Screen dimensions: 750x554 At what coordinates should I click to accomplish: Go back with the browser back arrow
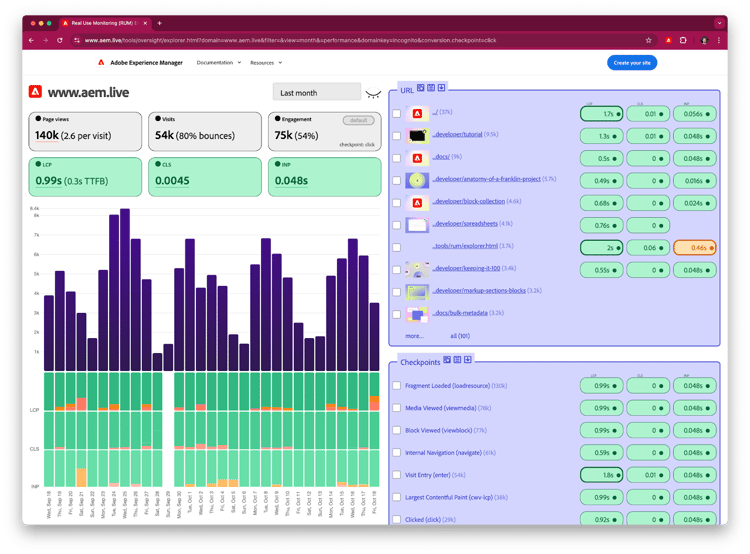point(32,41)
